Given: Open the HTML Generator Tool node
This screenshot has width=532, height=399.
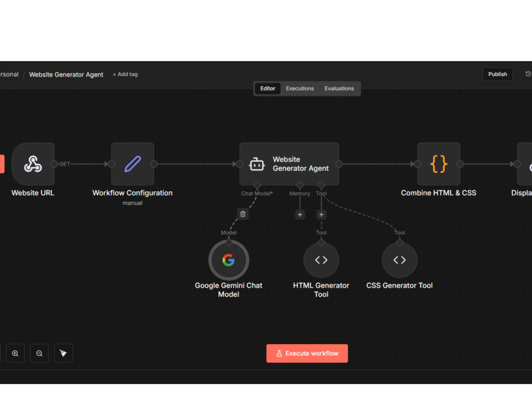Looking at the screenshot, I should click(321, 260).
